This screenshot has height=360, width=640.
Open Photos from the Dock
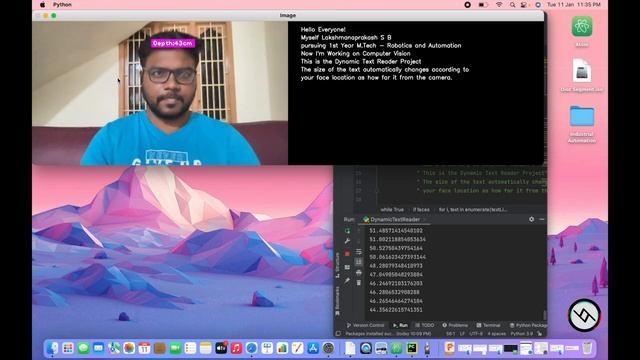click(x=129, y=348)
